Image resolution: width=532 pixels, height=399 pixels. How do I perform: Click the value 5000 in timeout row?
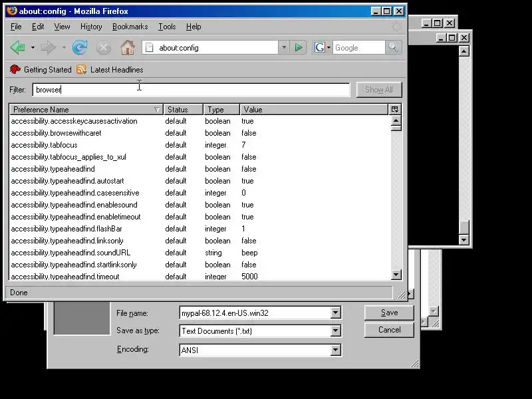pyautogui.click(x=249, y=277)
